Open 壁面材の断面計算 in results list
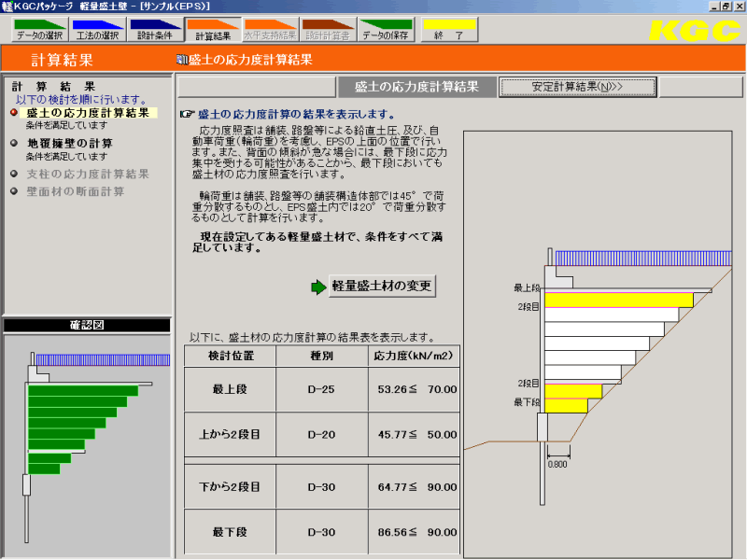This screenshot has width=747, height=560. pyautogui.click(x=75, y=191)
